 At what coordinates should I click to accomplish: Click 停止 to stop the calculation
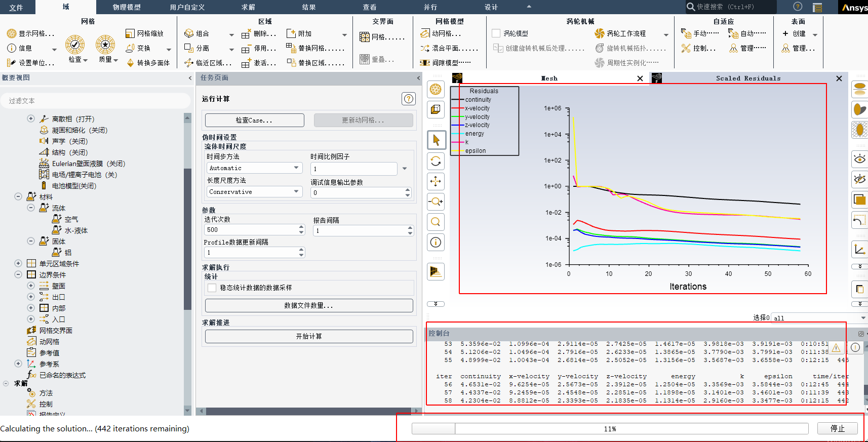coord(838,428)
